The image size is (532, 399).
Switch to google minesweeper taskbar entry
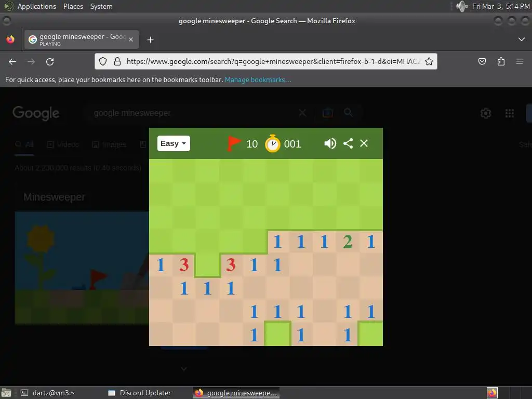coord(236,393)
